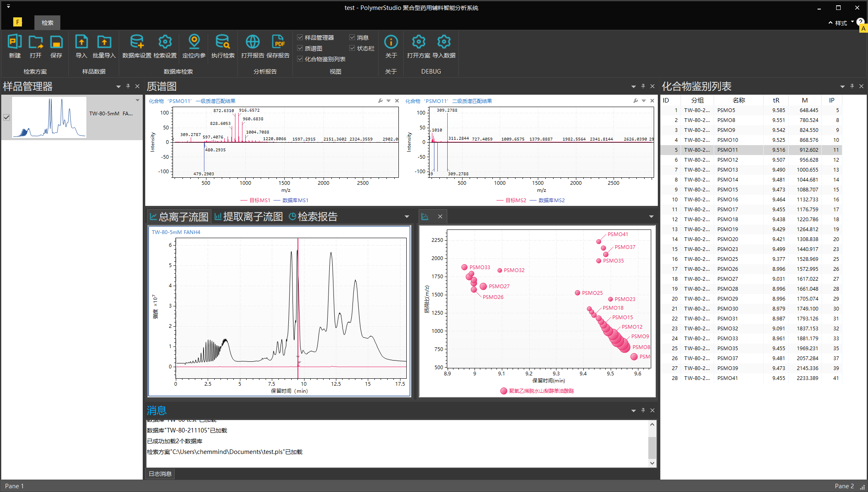This screenshot has height=492, width=868.
Task: Click the yellow F file button
Action: pyautogui.click(x=17, y=22)
